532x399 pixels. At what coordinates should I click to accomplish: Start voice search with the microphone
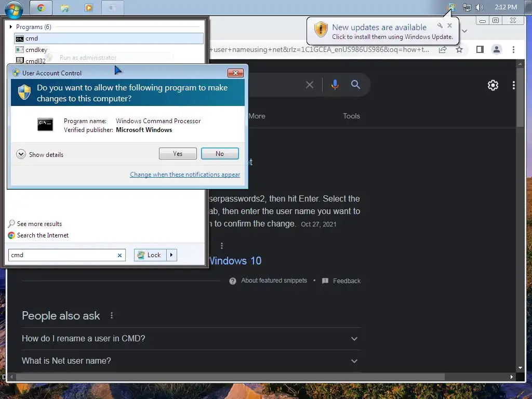pos(335,85)
